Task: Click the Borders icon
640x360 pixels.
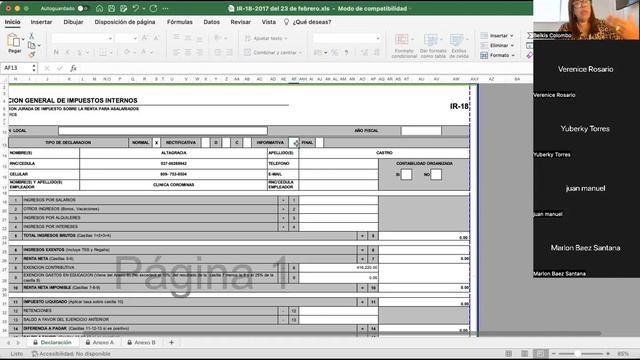Action: point(103,52)
